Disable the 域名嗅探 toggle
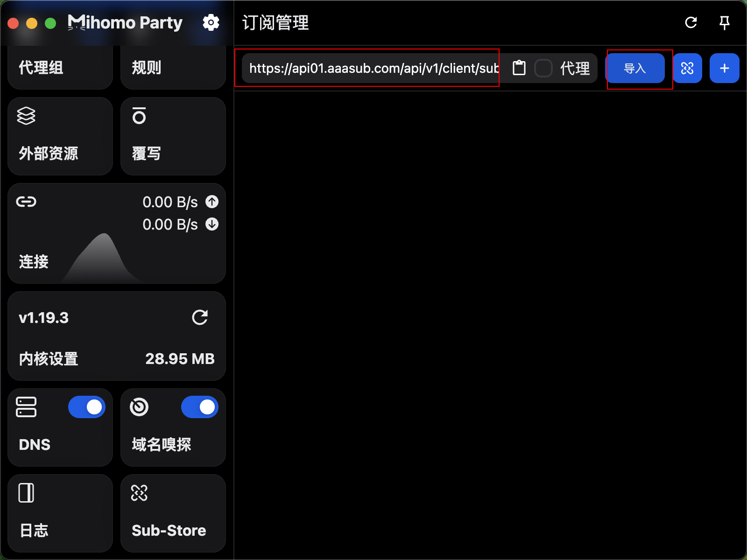Image resolution: width=747 pixels, height=560 pixels. pyautogui.click(x=200, y=407)
